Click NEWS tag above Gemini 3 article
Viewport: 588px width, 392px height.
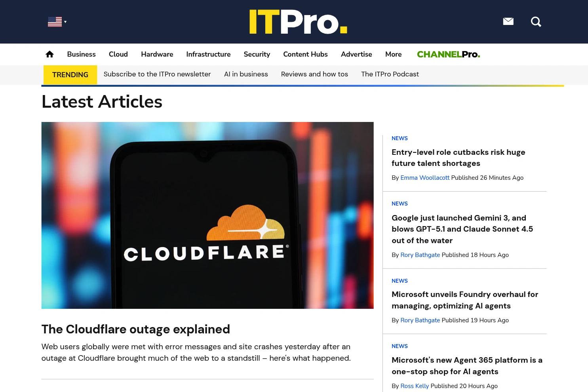[x=400, y=204]
